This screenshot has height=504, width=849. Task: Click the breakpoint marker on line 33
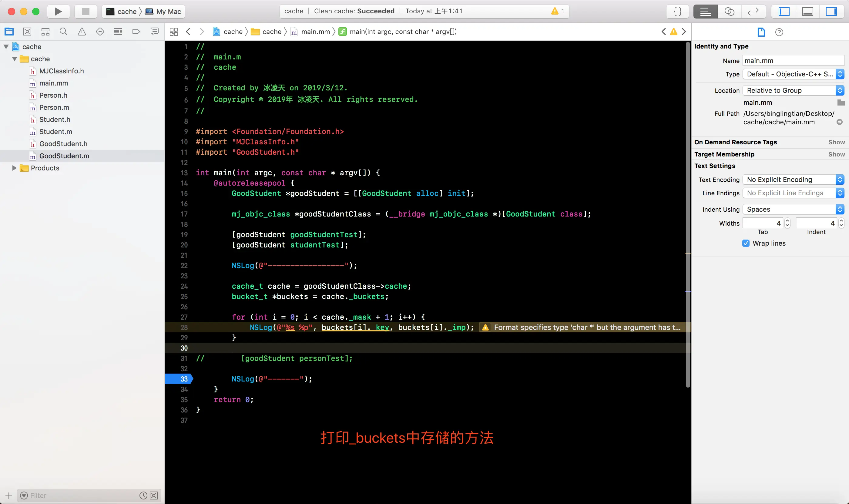click(x=179, y=379)
